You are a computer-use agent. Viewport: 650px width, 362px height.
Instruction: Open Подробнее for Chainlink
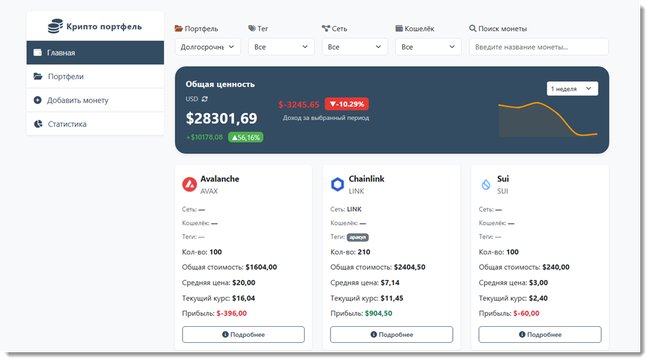391,335
